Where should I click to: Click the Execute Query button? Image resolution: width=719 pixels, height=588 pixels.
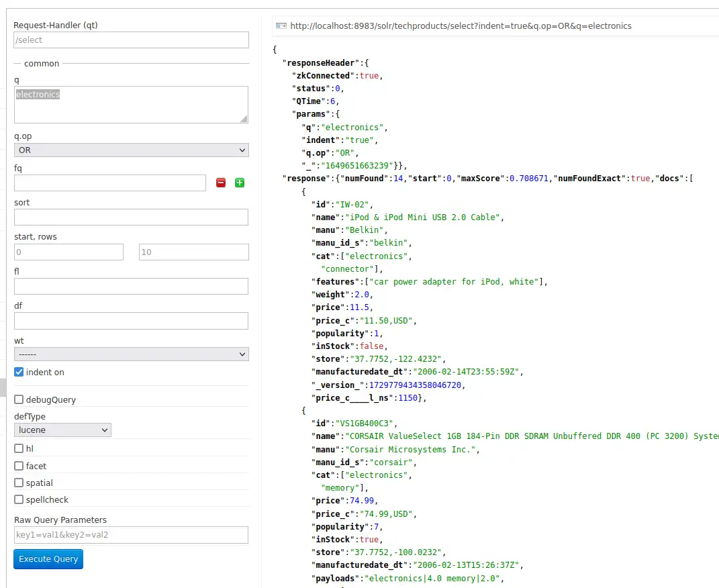coord(48,559)
